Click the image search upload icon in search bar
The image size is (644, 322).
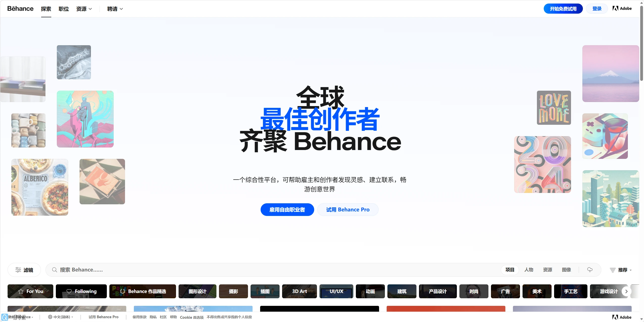pyautogui.click(x=589, y=270)
